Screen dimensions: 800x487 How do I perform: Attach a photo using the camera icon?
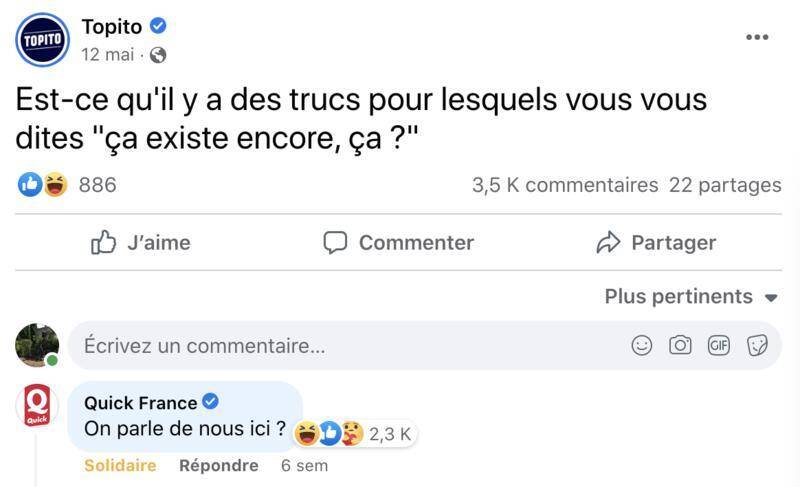[680, 345]
